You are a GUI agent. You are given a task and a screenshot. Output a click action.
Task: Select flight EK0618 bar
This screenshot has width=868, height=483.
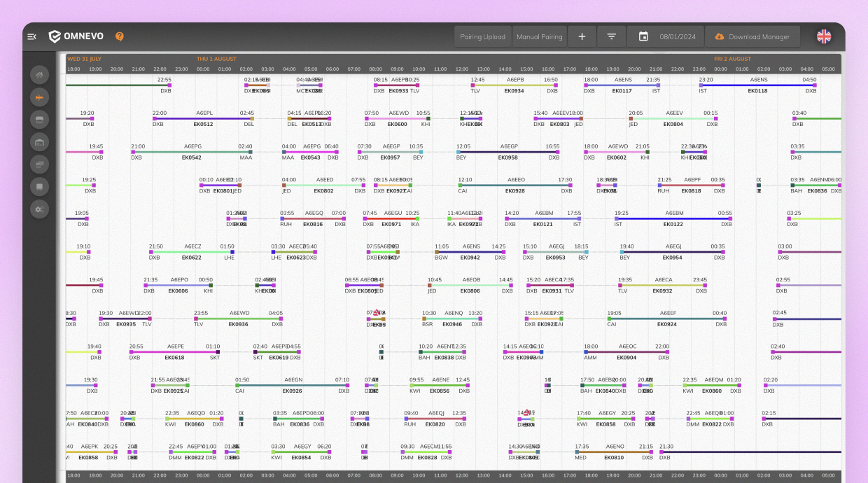pos(174,351)
